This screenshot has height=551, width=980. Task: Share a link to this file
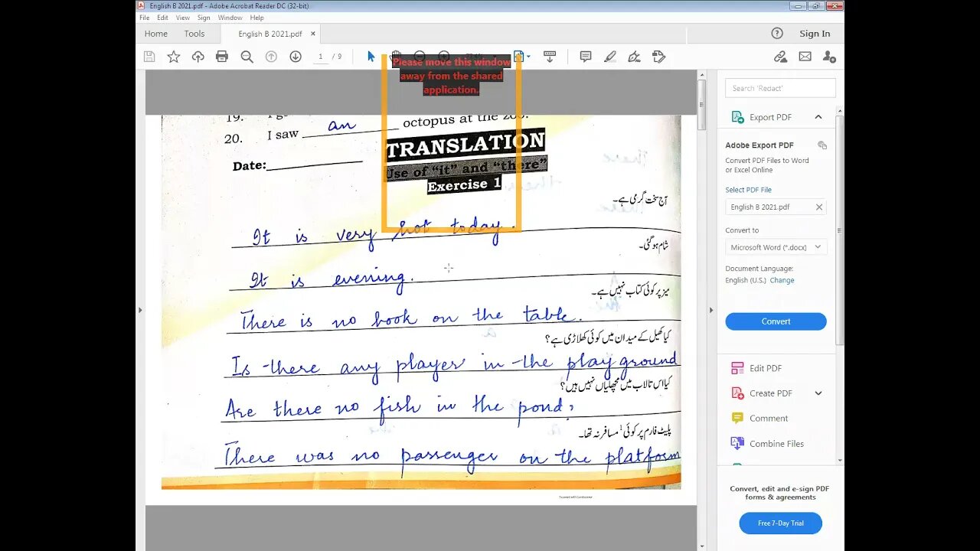780,57
